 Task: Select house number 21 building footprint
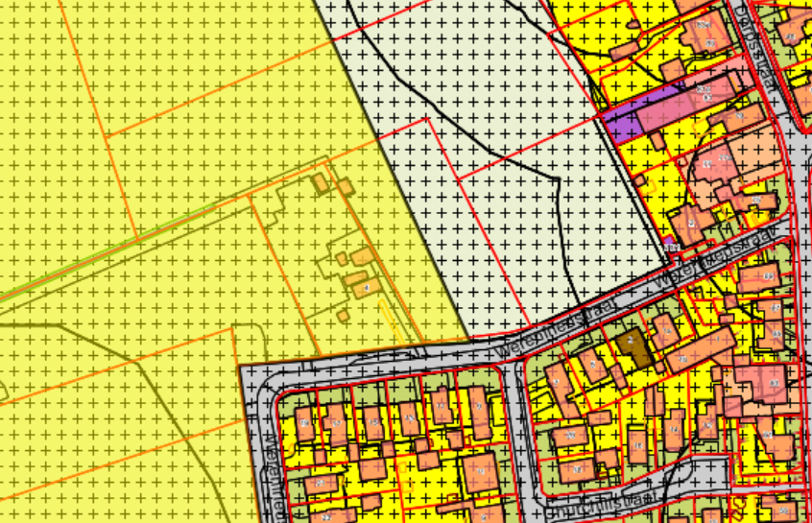tap(322, 485)
